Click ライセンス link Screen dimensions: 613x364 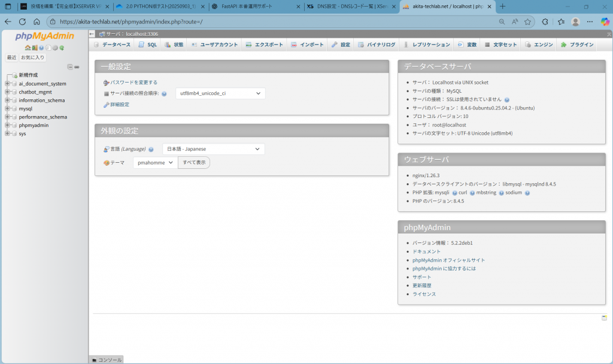pos(424,295)
